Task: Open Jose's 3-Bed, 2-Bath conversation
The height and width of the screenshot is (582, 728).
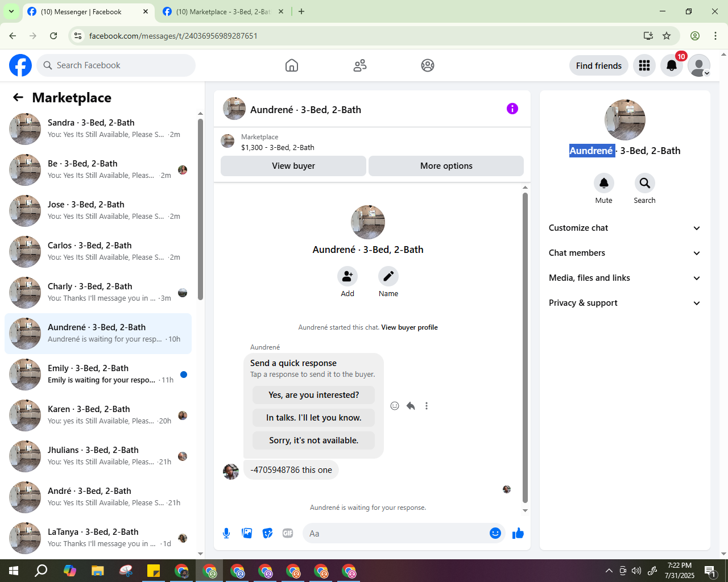Action: tap(98, 211)
